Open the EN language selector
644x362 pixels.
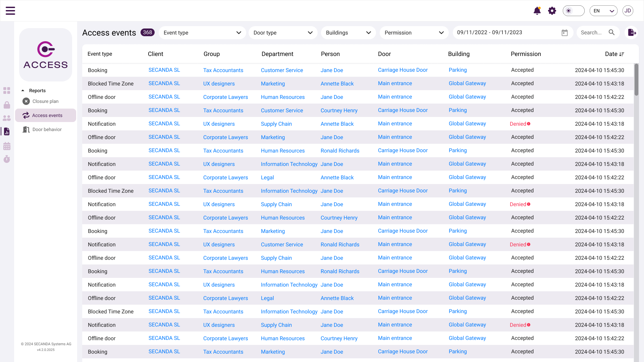coord(603,11)
